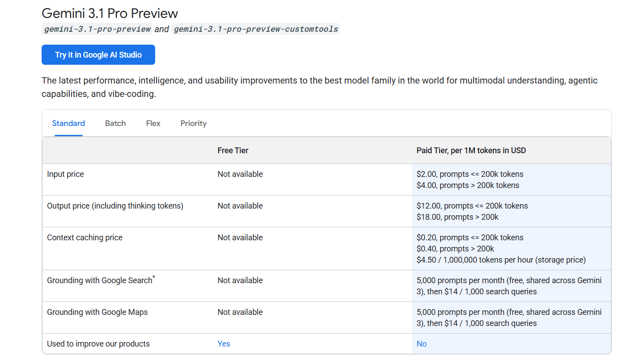Click the No link in Paid Tier column

[x=421, y=344]
